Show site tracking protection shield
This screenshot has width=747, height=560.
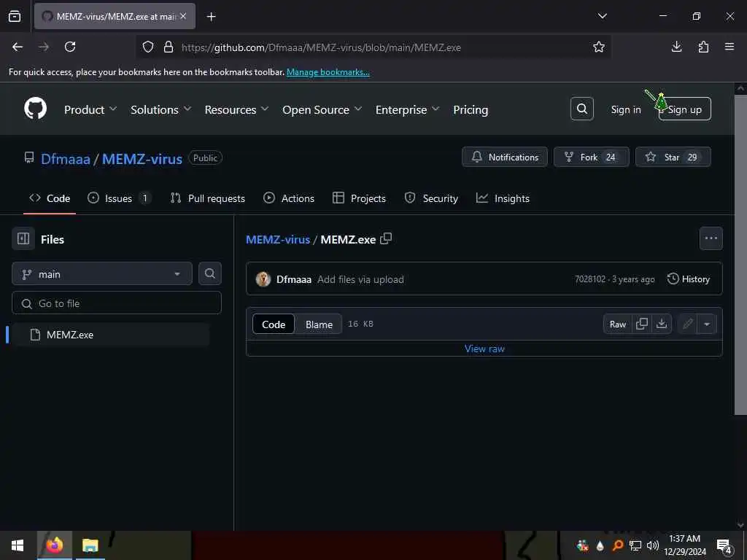pos(148,47)
